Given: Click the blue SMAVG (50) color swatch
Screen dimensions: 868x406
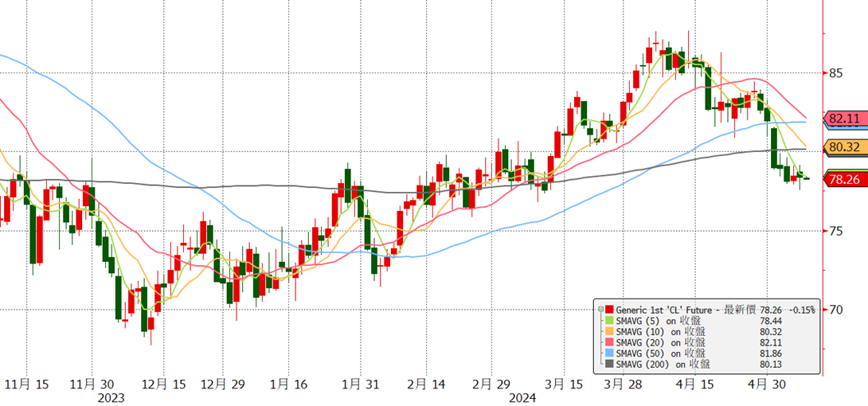Looking at the screenshot, I should click(610, 353).
